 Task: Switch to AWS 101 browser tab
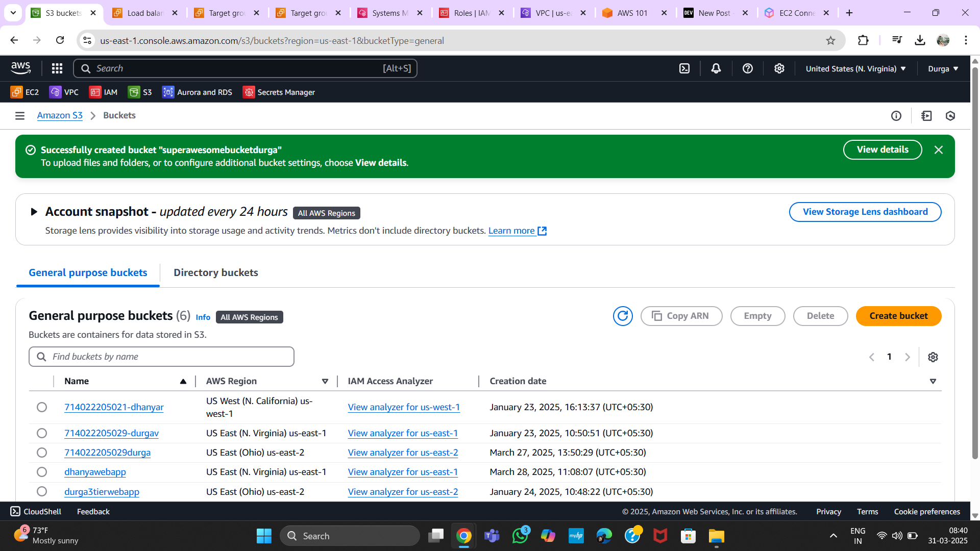635,13
